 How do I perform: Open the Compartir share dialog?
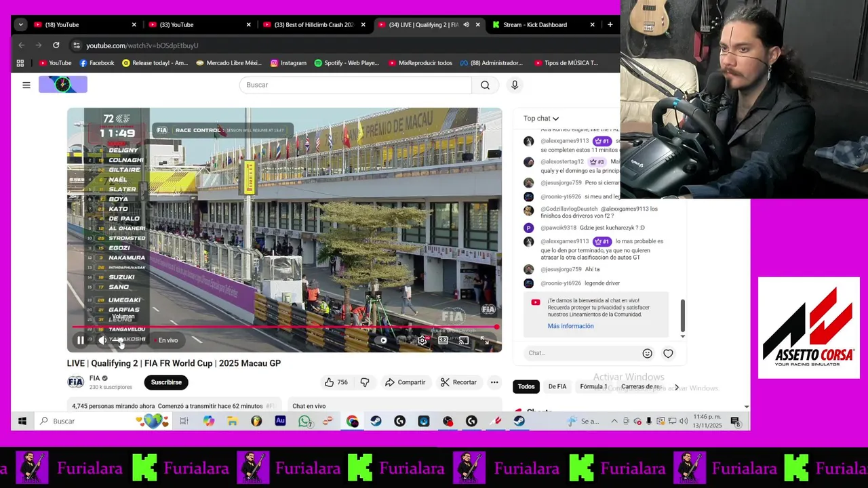tap(405, 382)
